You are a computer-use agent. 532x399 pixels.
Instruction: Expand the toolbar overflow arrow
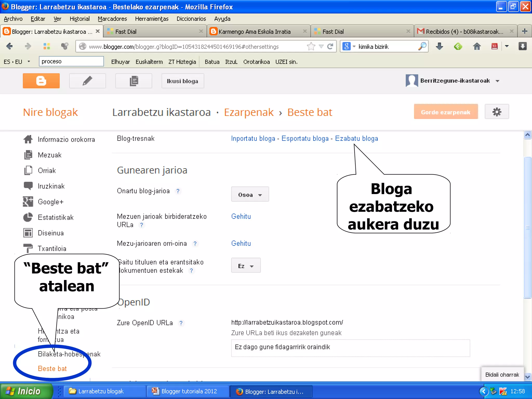pos(507,46)
